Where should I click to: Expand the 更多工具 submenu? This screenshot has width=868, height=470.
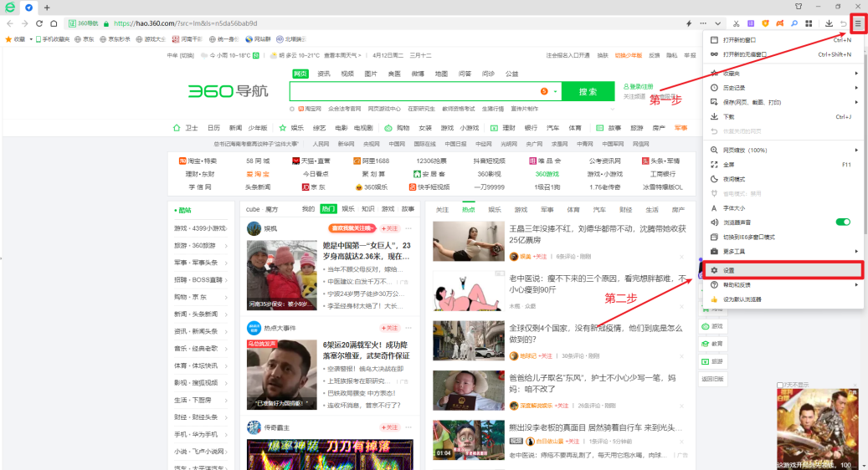[x=855, y=251]
